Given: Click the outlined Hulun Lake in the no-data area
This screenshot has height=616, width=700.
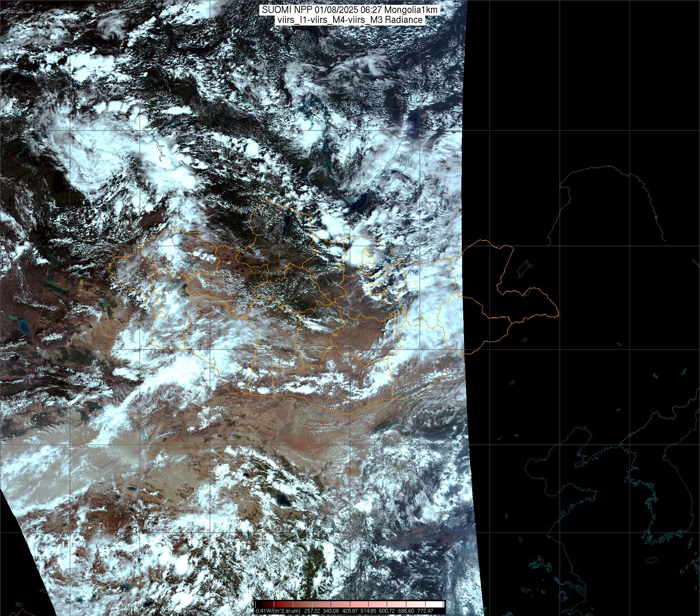Looking at the screenshot, I should tap(524, 269).
